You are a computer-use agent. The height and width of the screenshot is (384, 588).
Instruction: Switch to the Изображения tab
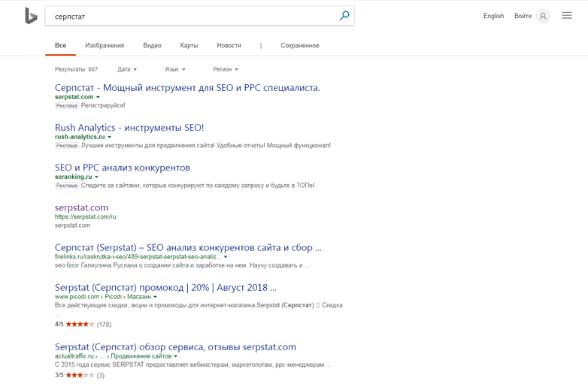click(105, 45)
